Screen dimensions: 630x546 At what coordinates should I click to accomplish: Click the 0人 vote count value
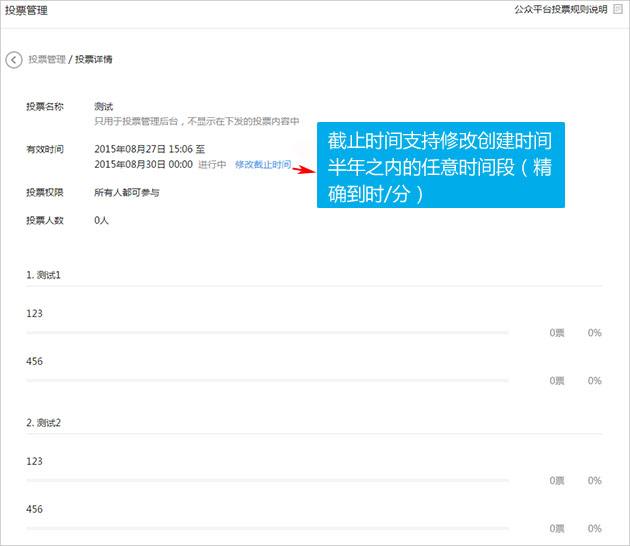tap(100, 219)
